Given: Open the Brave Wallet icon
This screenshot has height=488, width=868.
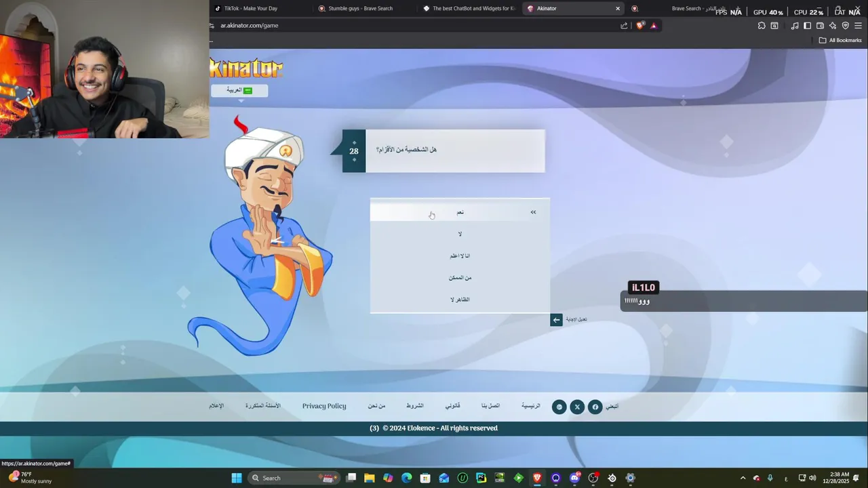Looking at the screenshot, I should click(x=820, y=26).
